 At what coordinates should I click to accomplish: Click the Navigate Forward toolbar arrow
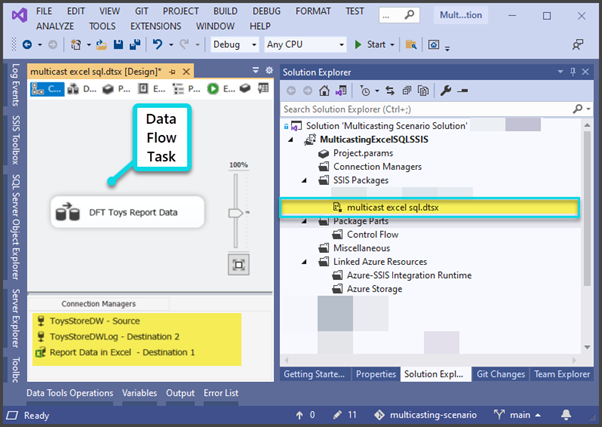click(x=53, y=45)
